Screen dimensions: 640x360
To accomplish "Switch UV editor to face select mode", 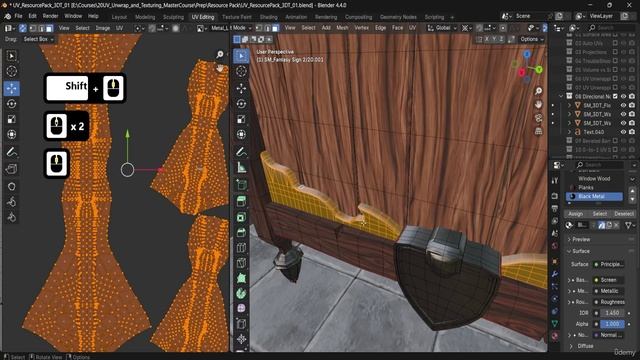I will [49, 28].
